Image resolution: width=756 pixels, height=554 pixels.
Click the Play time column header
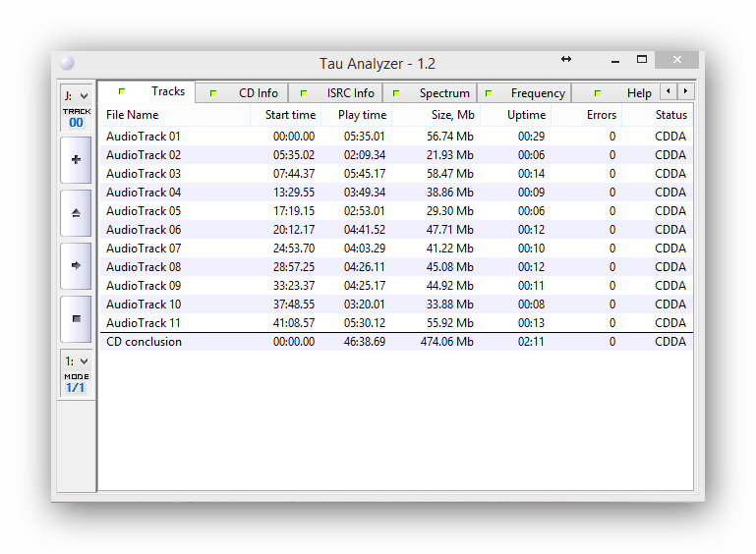(362, 115)
